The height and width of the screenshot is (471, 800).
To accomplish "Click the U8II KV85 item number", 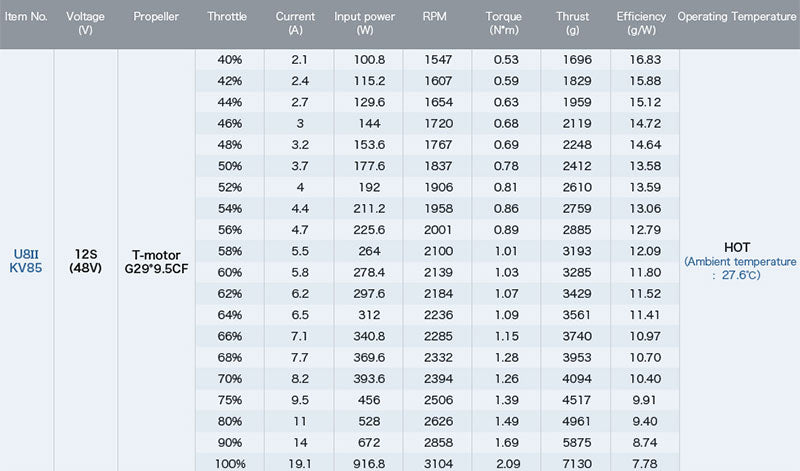I will (27, 260).
